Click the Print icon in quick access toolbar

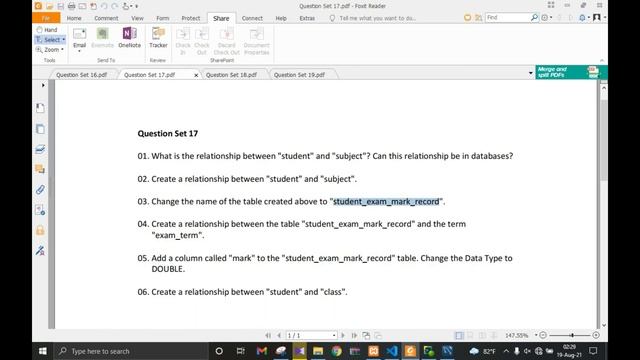click(71, 6)
